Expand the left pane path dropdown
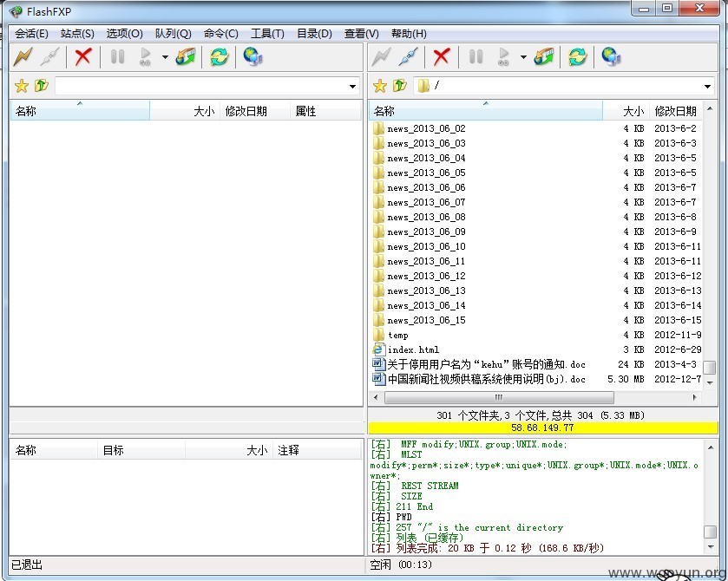Viewport: 728px width, 581px height. tap(353, 87)
